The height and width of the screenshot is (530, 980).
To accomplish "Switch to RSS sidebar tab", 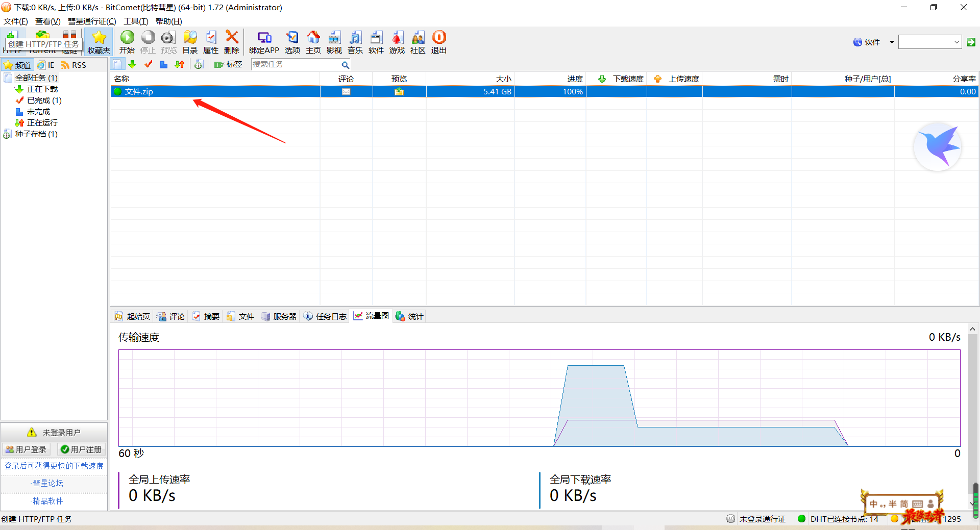I will pos(73,65).
